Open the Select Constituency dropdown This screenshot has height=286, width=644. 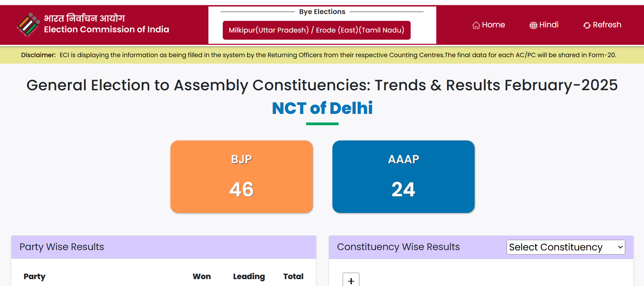(x=566, y=247)
